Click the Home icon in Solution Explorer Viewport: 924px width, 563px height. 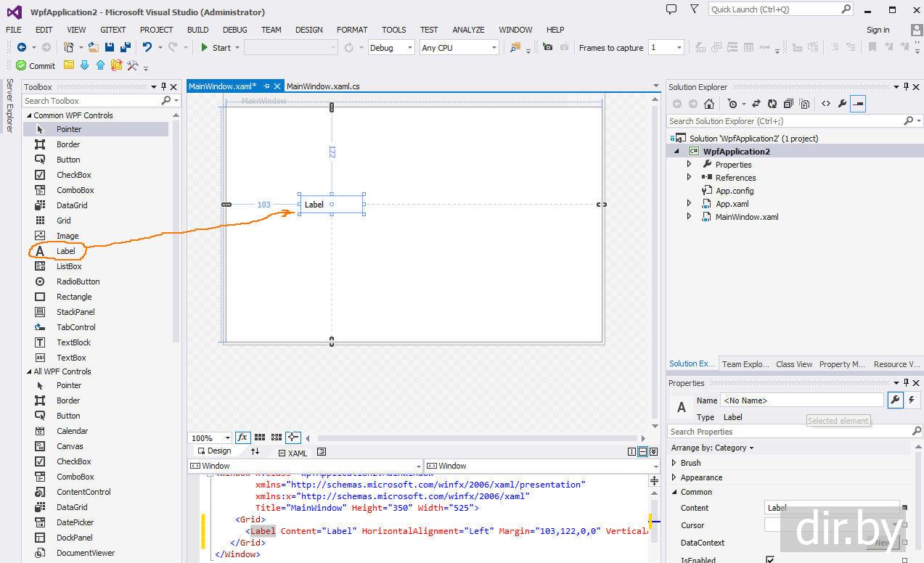(x=709, y=104)
